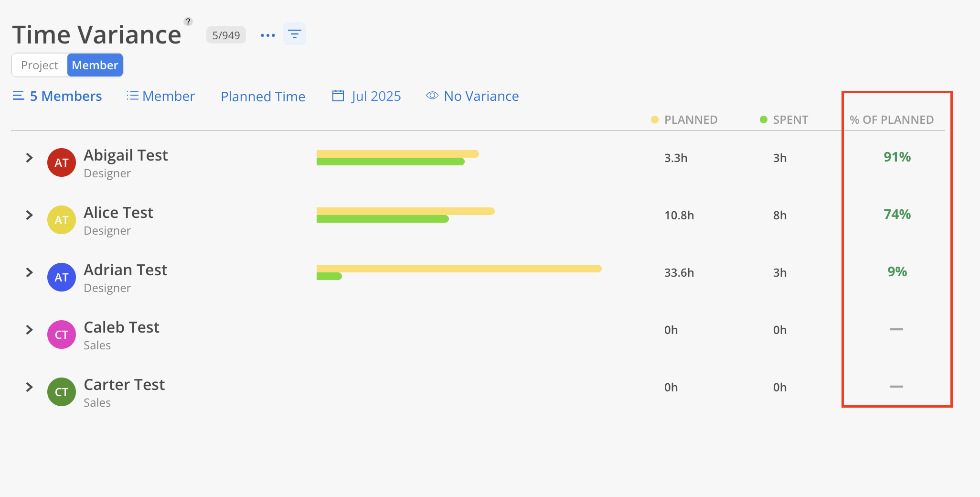Open the 5 Members filter
980x497 pixels.
point(57,96)
